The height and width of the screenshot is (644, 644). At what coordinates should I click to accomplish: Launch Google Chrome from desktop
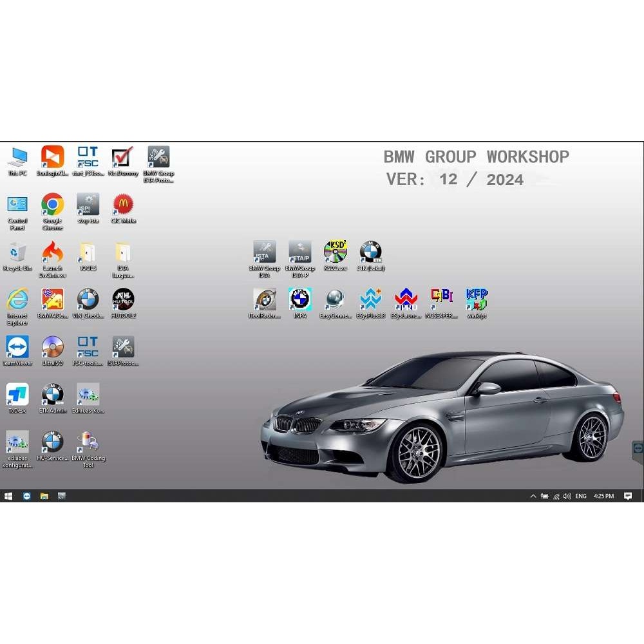53,212
